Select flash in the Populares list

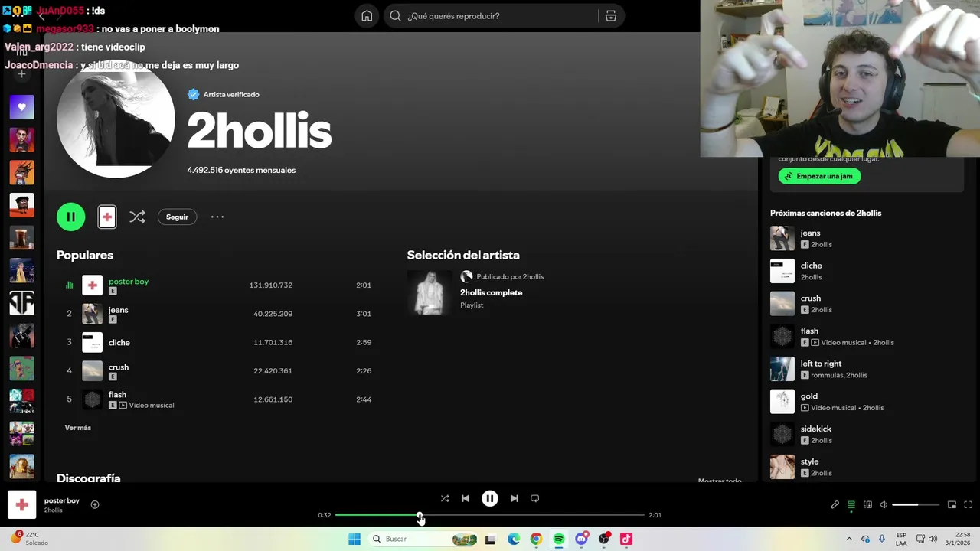click(x=117, y=395)
